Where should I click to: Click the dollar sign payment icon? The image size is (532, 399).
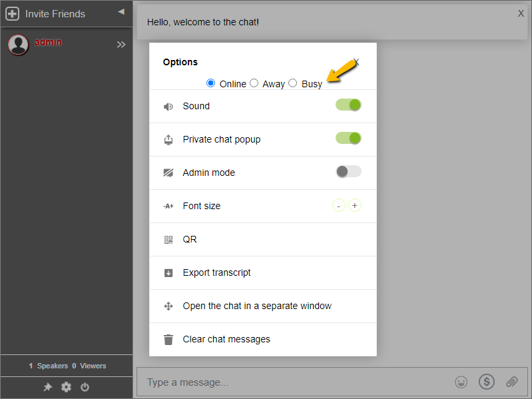coord(487,382)
